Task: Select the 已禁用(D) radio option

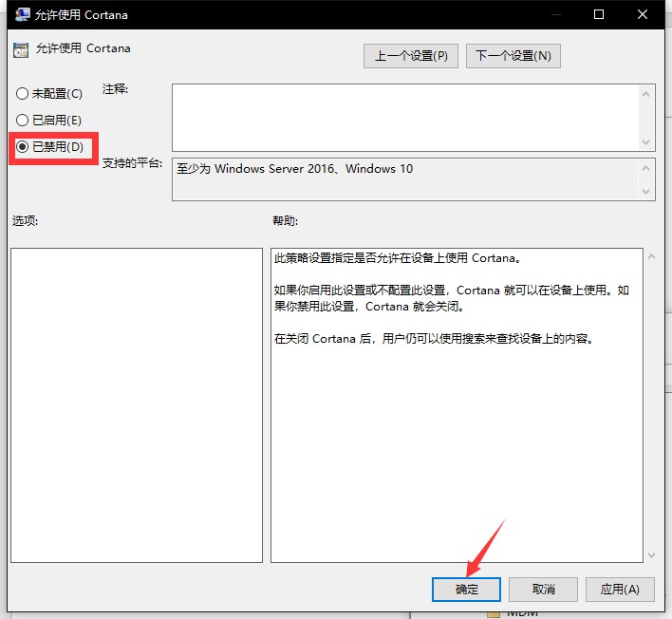Action: 23,147
